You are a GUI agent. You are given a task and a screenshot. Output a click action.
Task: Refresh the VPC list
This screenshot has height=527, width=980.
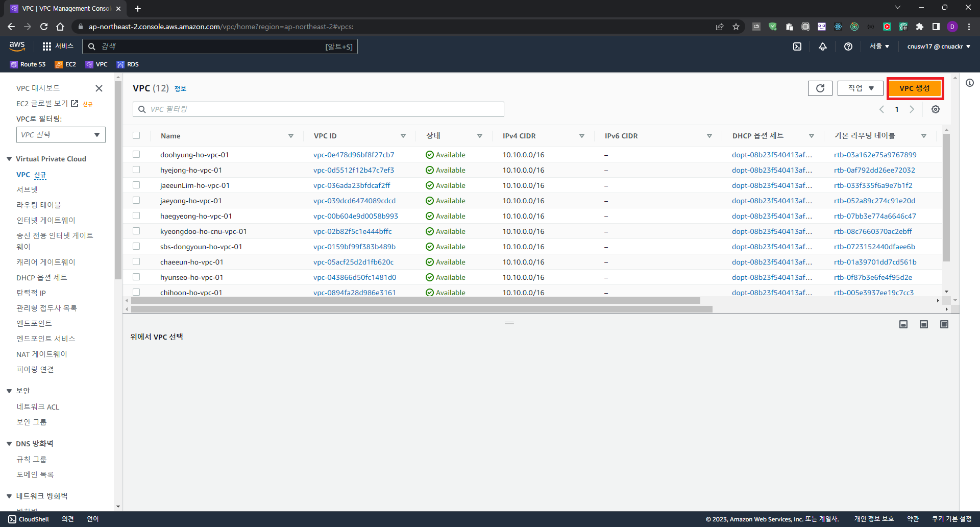point(820,88)
